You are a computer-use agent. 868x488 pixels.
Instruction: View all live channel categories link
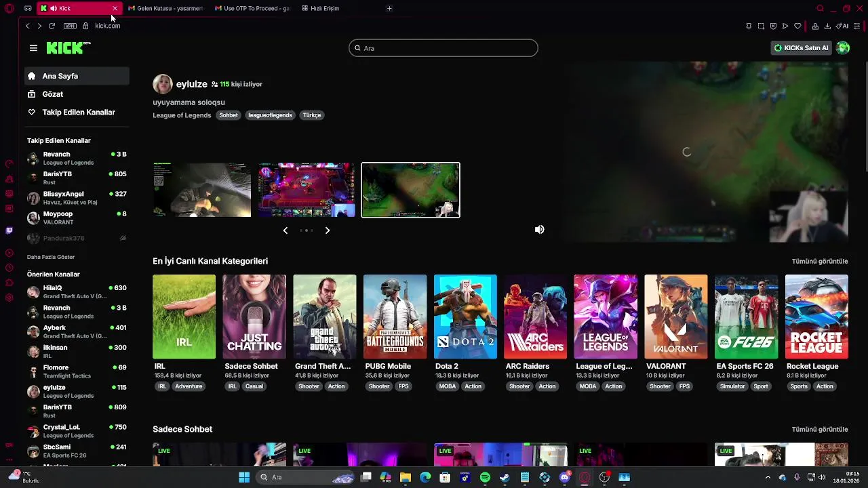click(x=820, y=261)
